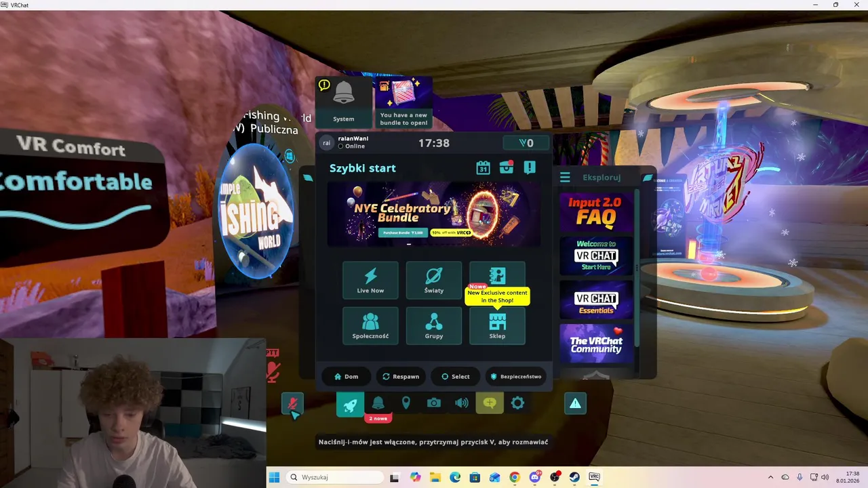Open the Live Now tile
This screenshot has height=488, width=868.
tap(370, 280)
